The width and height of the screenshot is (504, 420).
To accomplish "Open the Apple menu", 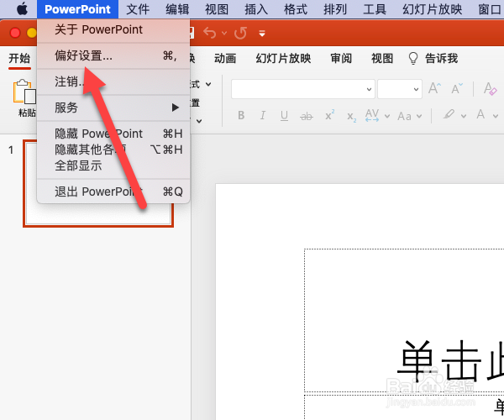I will (22, 9).
